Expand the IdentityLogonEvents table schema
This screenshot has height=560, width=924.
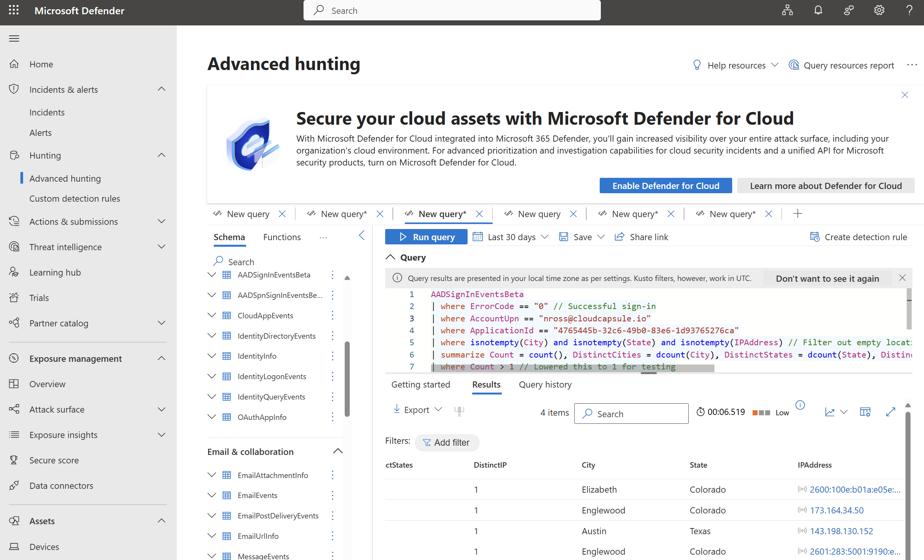click(212, 376)
